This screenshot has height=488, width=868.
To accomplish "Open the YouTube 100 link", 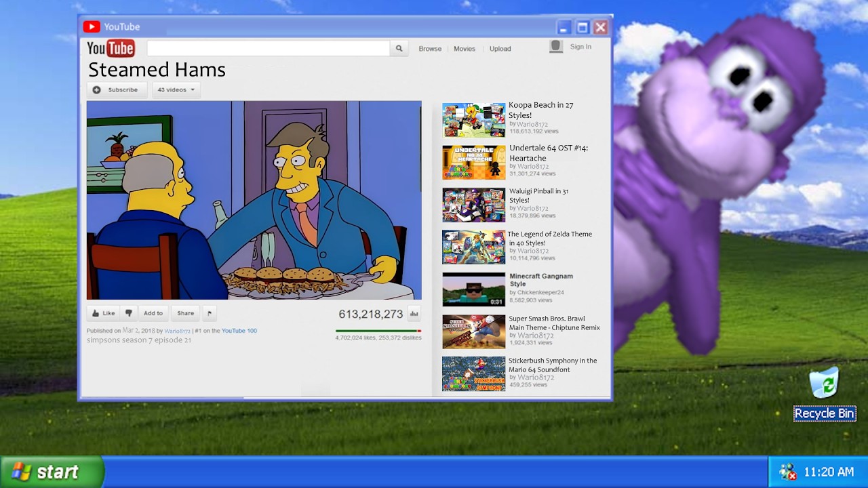I will [x=239, y=331].
